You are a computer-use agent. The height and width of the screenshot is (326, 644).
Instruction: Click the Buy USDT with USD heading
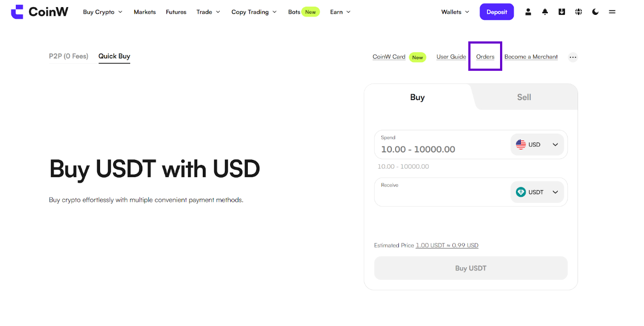tap(154, 169)
